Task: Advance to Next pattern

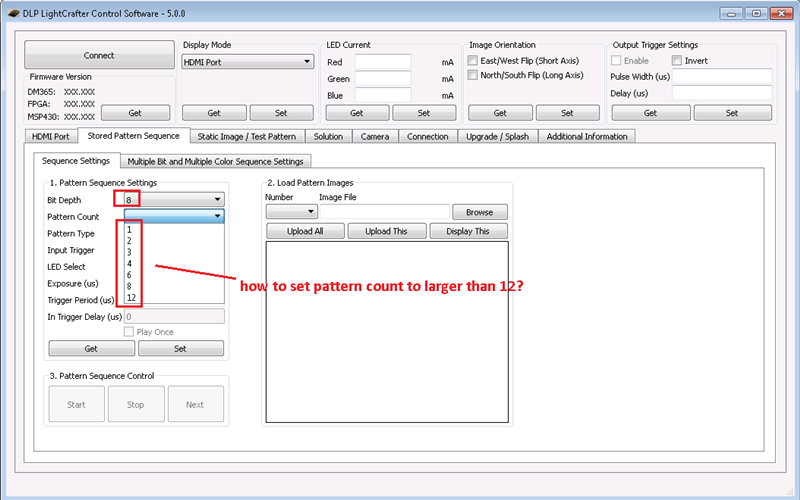Action: (x=195, y=404)
